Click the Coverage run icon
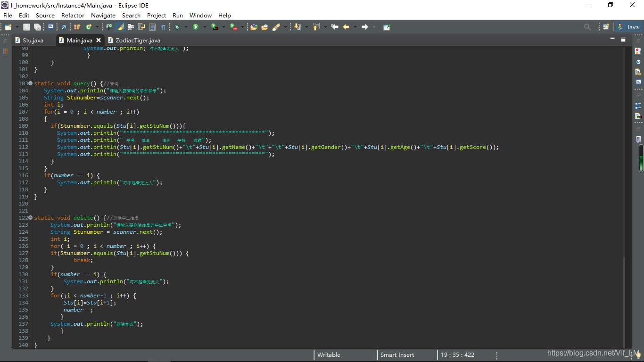 [215, 27]
